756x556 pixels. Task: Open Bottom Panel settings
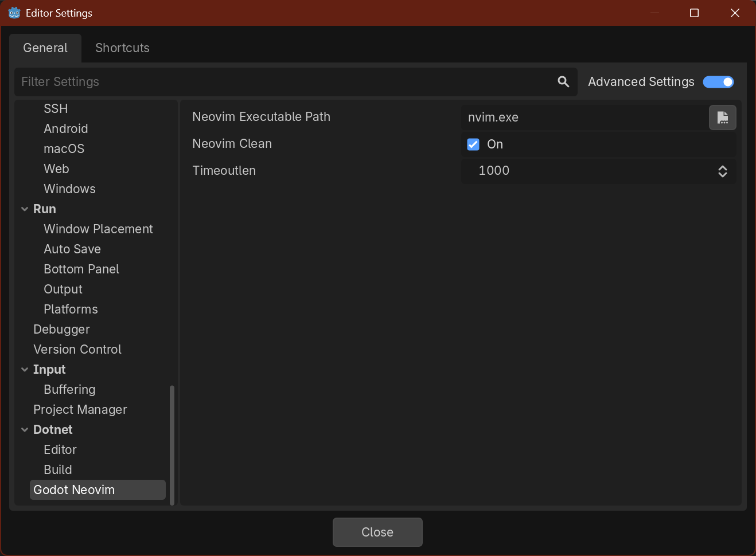81,269
